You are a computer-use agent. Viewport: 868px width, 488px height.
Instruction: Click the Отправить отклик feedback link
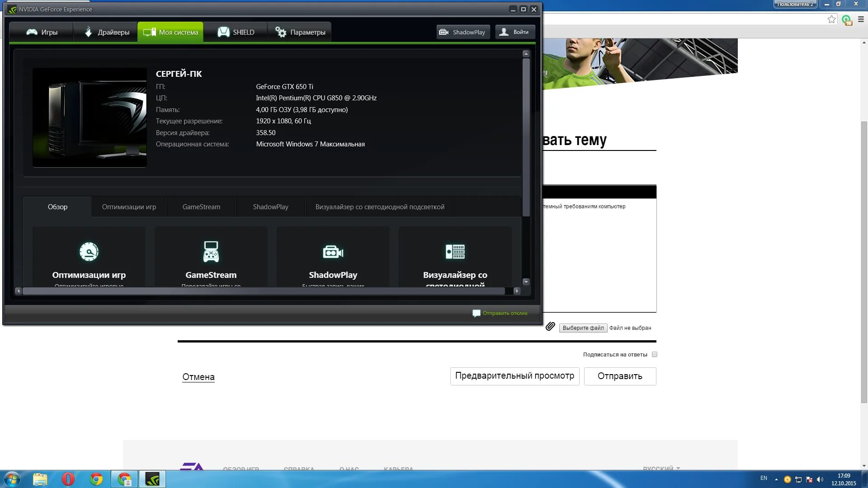[505, 313]
